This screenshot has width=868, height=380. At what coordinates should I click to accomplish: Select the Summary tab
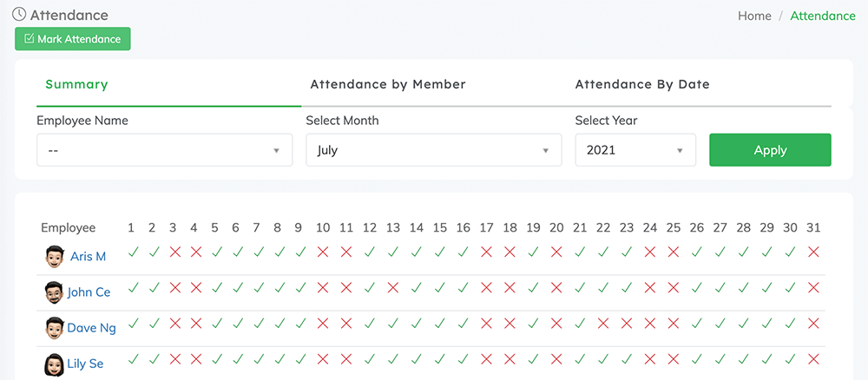click(76, 84)
